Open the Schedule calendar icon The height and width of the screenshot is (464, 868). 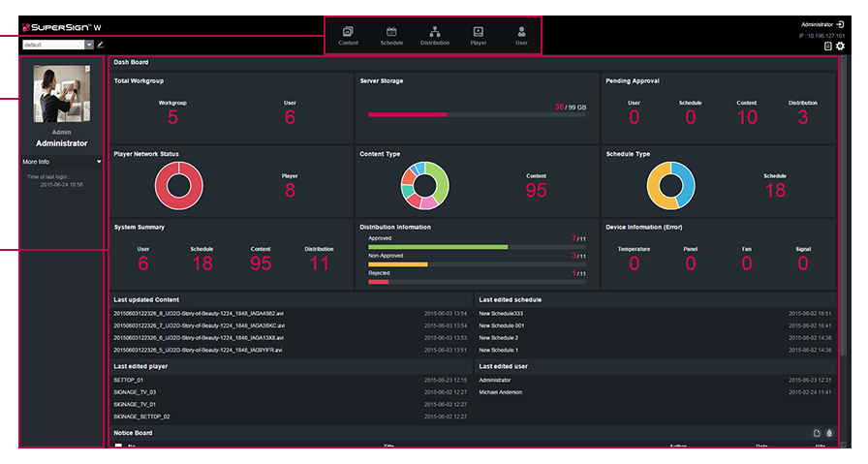click(391, 33)
